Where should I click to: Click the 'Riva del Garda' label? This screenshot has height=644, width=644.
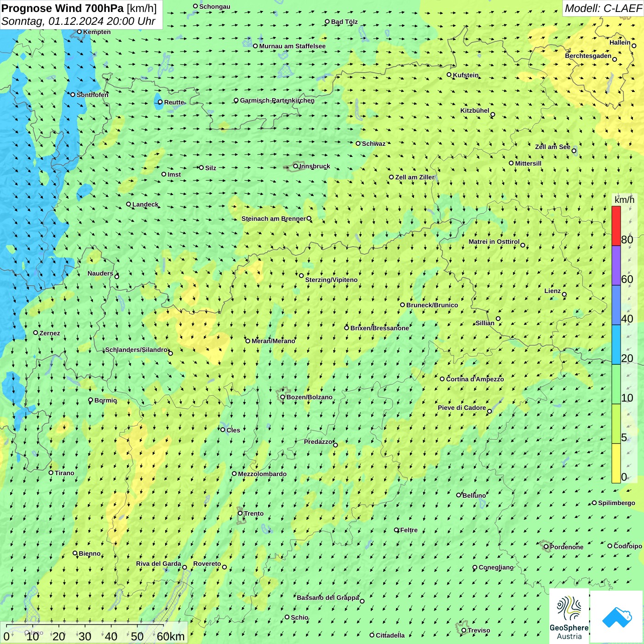pyautogui.click(x=159, y=563)
